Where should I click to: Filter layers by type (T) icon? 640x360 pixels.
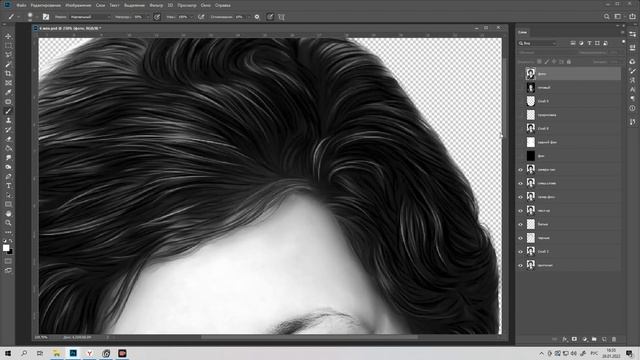pyautogui.click(x=589, y=43)
